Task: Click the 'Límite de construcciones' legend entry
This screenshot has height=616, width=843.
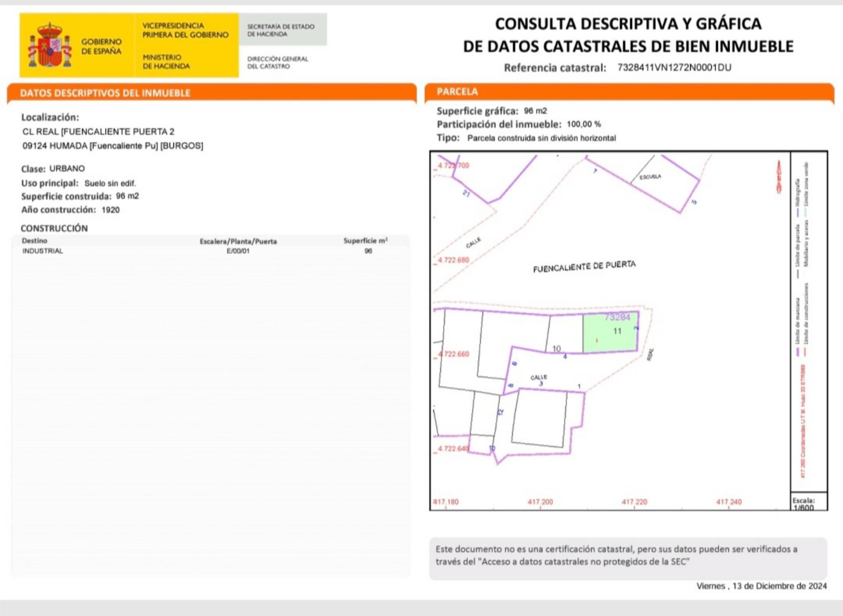Action: point(805,320)
